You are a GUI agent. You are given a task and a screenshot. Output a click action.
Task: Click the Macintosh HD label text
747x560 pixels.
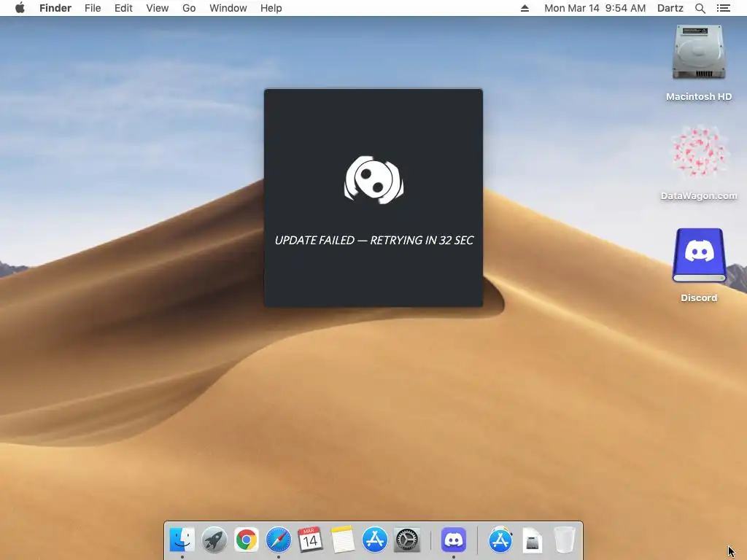699,97
